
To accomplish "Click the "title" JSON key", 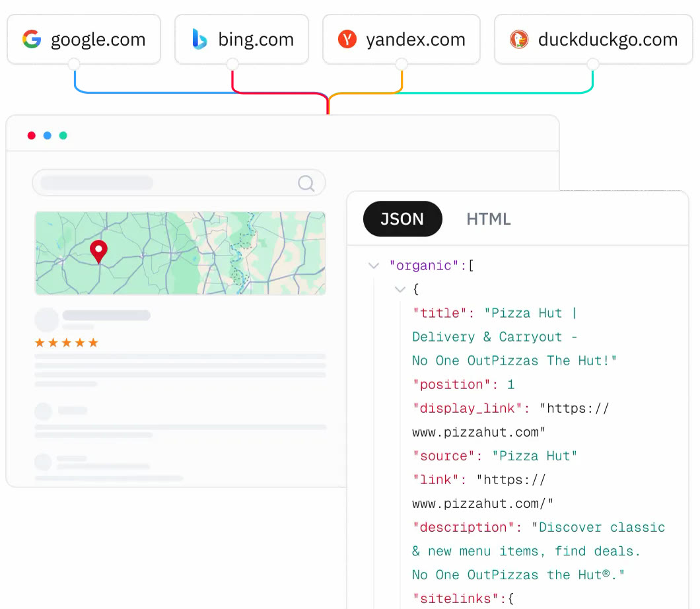I will click(x=439, y=313).
